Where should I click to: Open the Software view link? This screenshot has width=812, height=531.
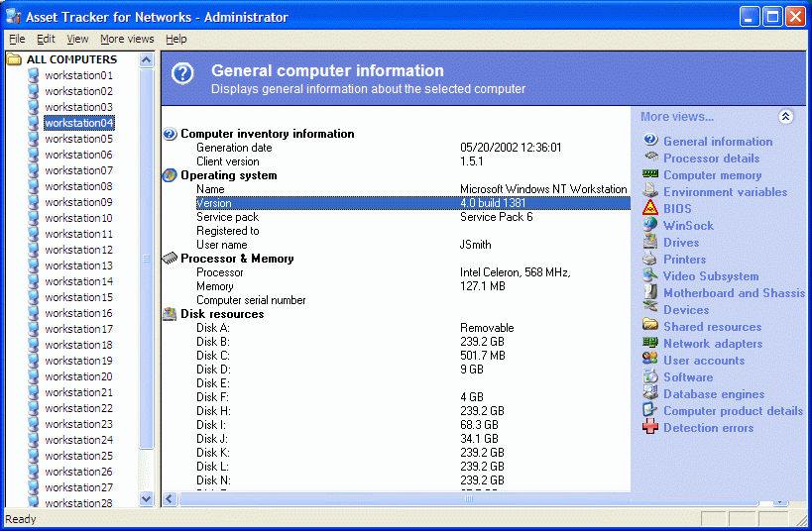click(688, 377)
